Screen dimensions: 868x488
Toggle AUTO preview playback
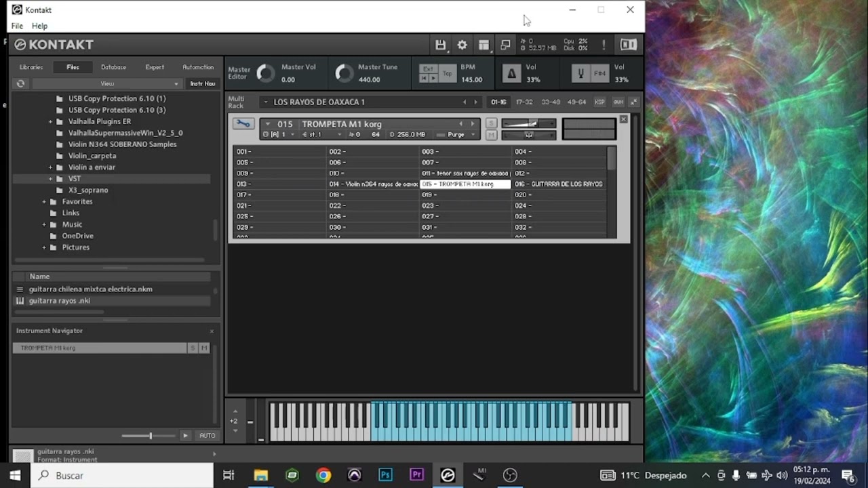pyautogui.click(x=207, y=435)
